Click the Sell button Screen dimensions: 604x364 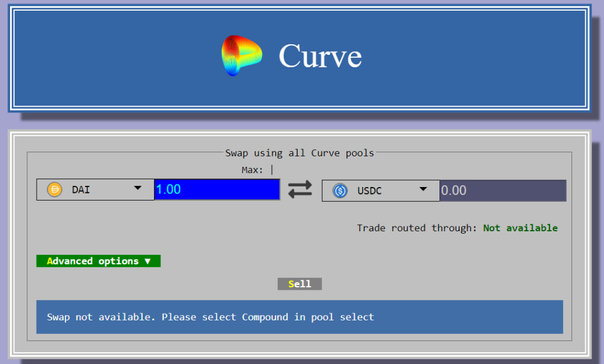tap(300, 284)
